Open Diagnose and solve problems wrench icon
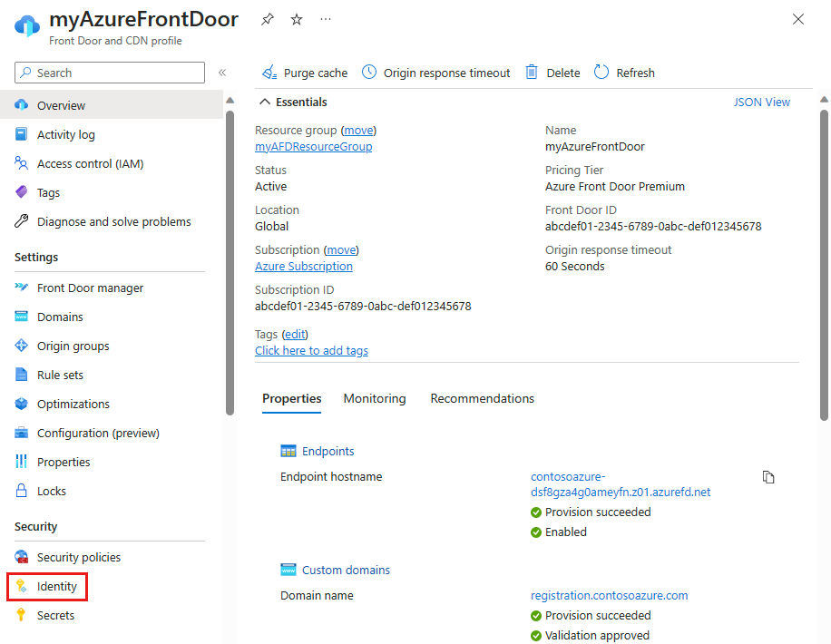The height and width of the screenshot is (644, 831). 21,221
